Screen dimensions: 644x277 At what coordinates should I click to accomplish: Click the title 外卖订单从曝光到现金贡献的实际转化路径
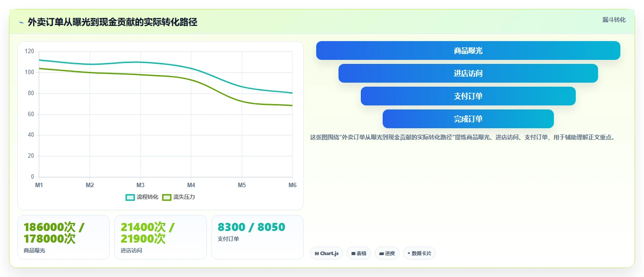click(x=112, y=22)
